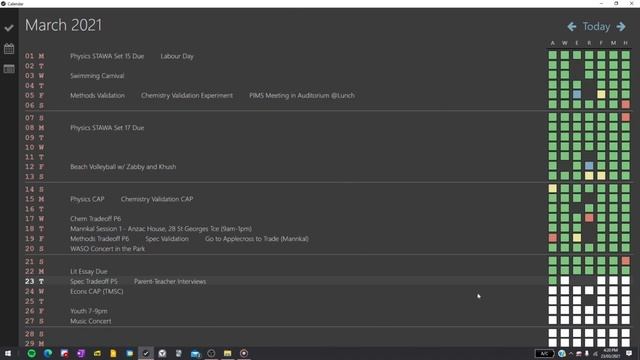The width and height of the screenshot is (640, 360).
Task: Open Go to Applecross to Trade event
Action: 257,239
